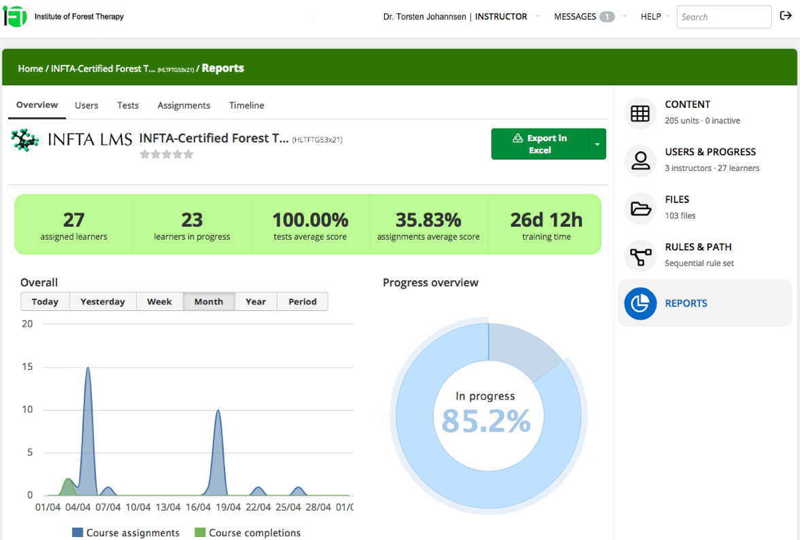Click the messages count badge
The image size is (800, 540).
(x=606, y=17)
